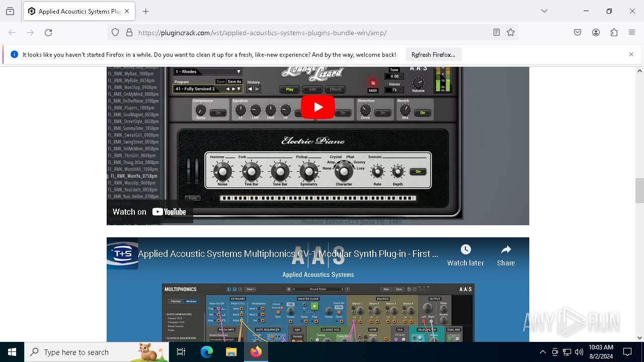
Task: Click the Meet Now tray icon
Action: (x=555, y=352)
